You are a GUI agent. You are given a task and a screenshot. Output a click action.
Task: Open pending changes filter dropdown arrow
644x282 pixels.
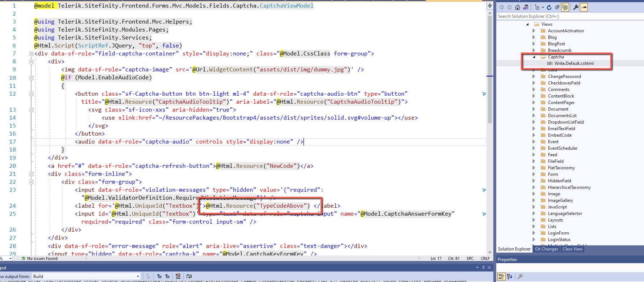click(x=543, y=8)
